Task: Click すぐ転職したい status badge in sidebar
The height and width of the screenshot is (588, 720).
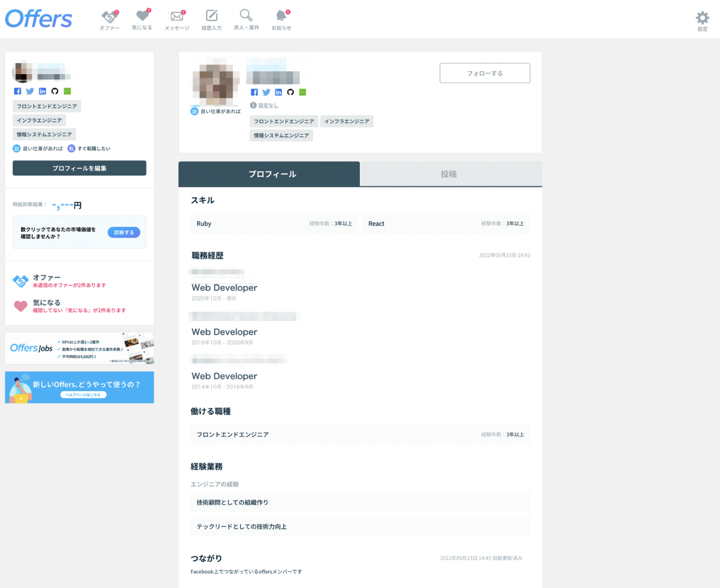Action: click(x=89, y=149)
